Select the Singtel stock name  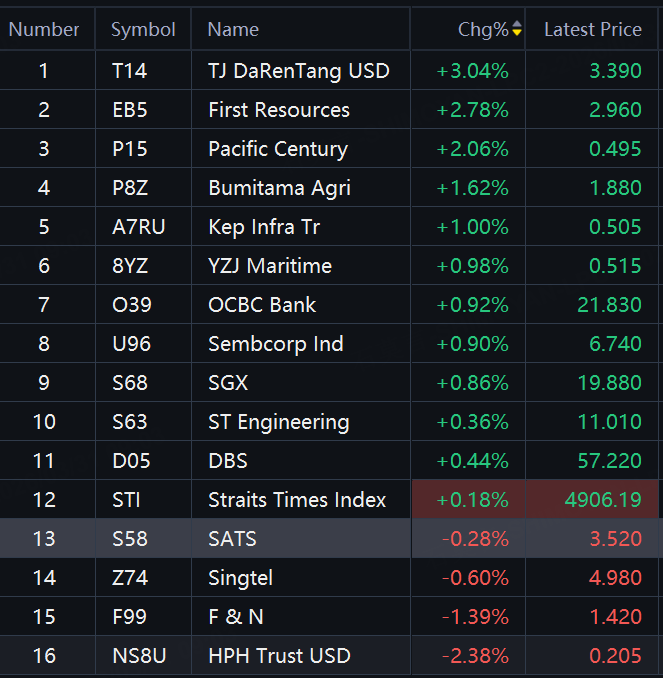pyautogui.click(x=240, y=578)
